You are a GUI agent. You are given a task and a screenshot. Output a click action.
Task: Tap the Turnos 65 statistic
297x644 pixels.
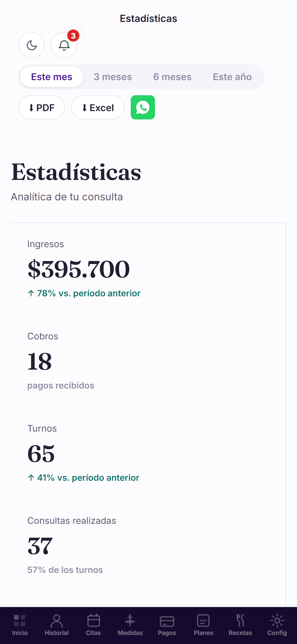click(x=148, y=453)
